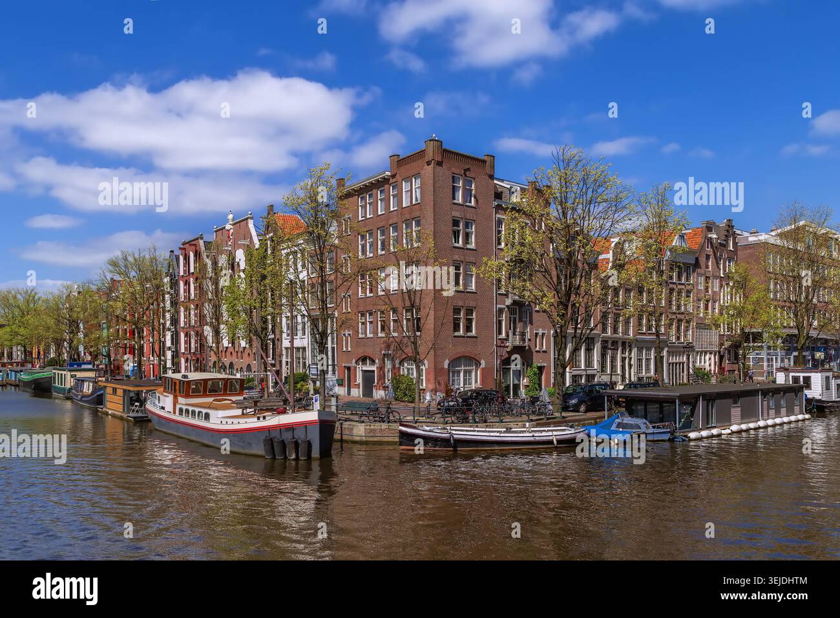840x618 pixels.
Task: Click the alamy logo in bottom black bar
Action: tap(65, 589)
